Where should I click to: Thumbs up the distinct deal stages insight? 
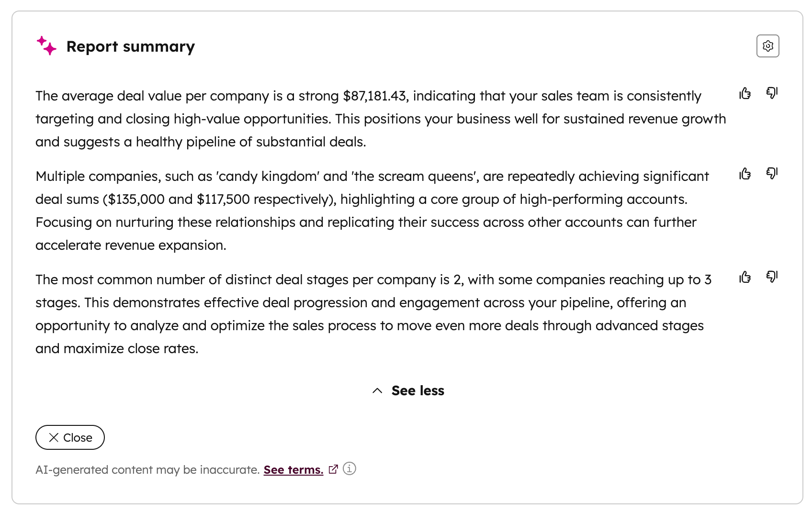[745, 277]
